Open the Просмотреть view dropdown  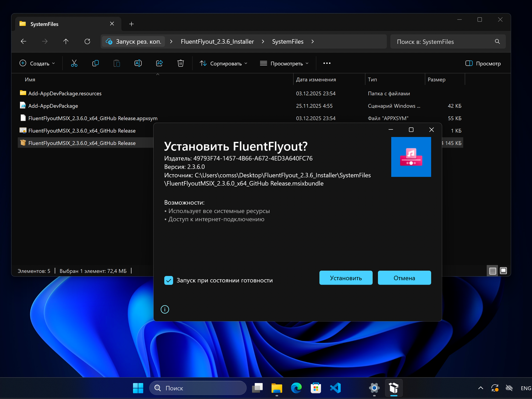click(x=284, y=63)
